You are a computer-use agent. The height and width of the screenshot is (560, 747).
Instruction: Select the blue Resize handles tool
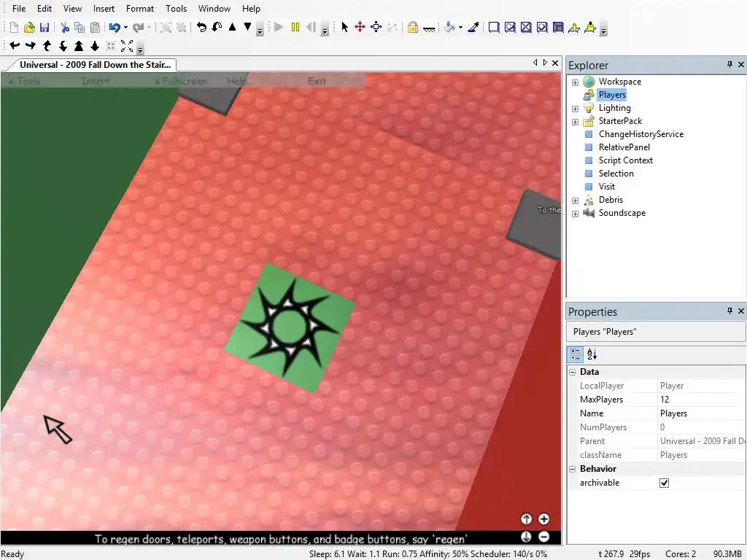tap(376, 27)
